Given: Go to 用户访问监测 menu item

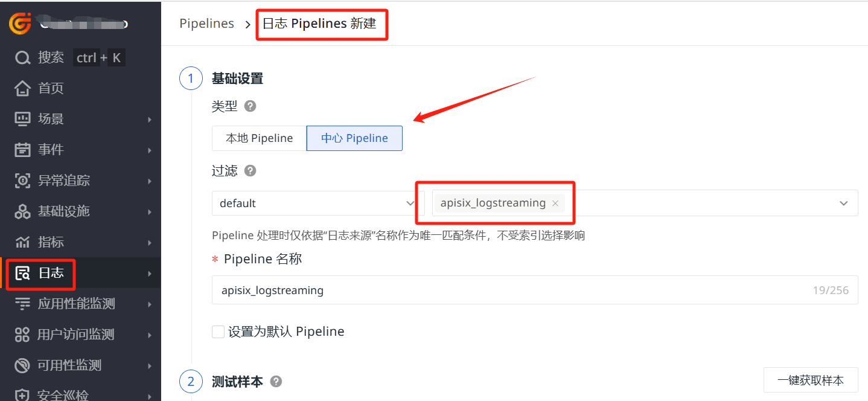Looking at the screenshot, I should 76,335.
